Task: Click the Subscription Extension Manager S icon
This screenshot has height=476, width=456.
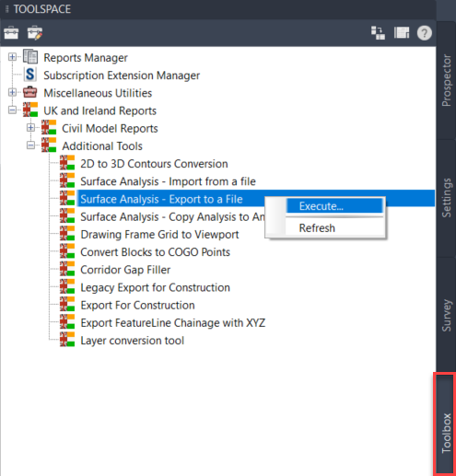Action: [30, 75]
